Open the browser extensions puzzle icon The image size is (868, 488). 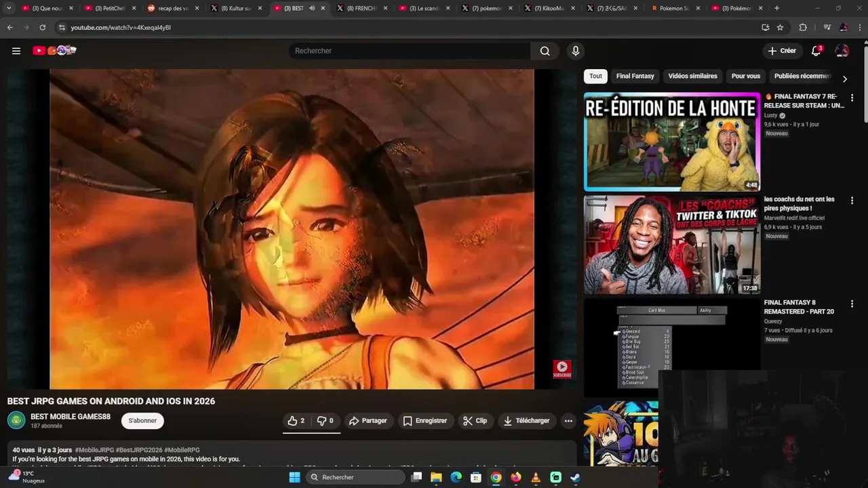(x=803, y=28)
